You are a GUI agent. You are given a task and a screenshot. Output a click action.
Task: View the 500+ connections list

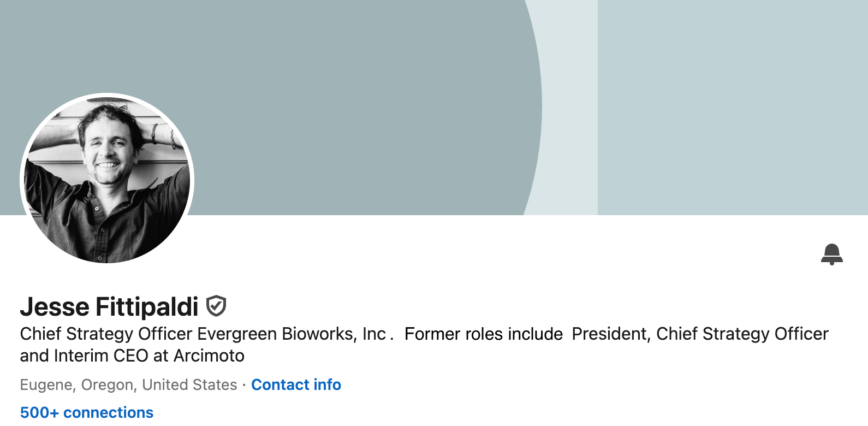[x=87, y=412]
